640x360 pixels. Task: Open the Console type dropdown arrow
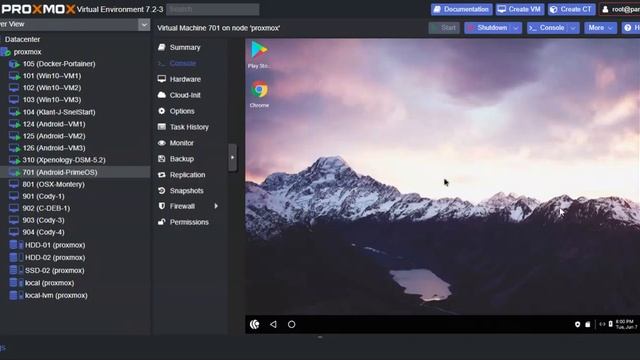tap(573, 28)
